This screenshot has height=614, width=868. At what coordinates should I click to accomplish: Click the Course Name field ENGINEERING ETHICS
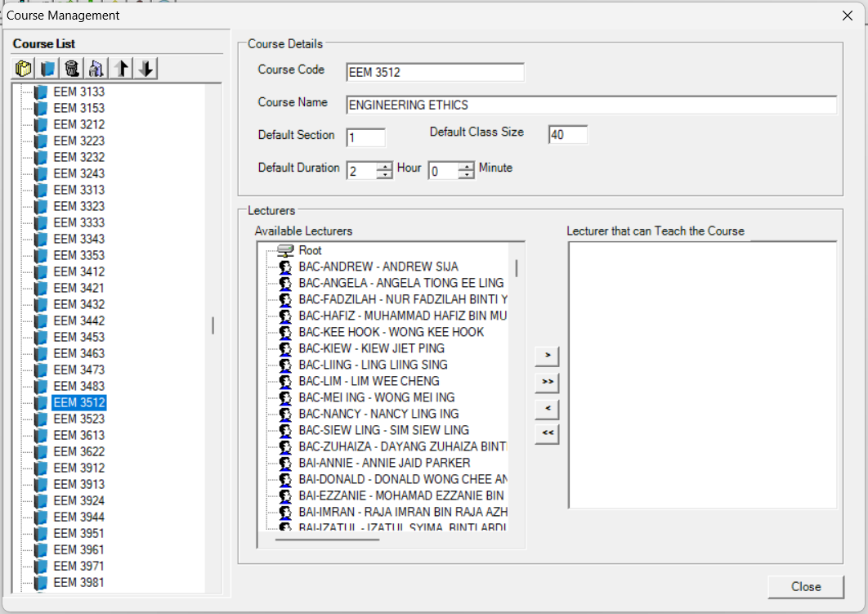(x=591, y=105)
